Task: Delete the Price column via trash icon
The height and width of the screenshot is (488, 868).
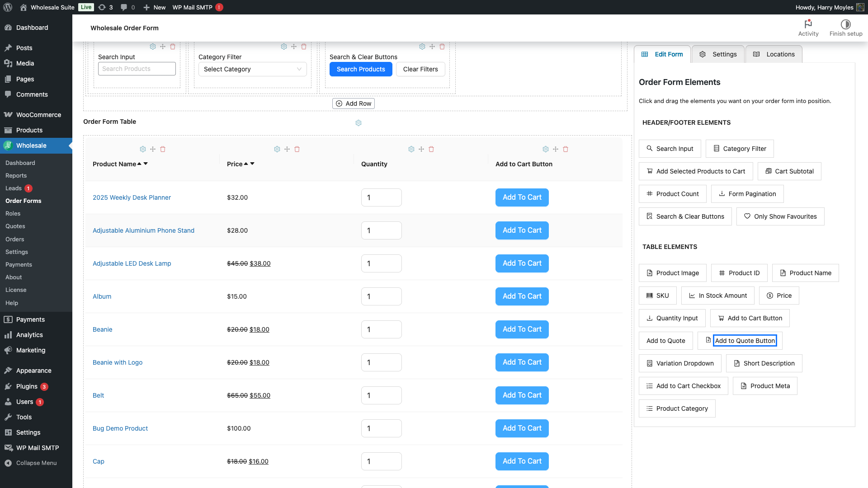Action: pyautogui.click(x=297, y=149)
